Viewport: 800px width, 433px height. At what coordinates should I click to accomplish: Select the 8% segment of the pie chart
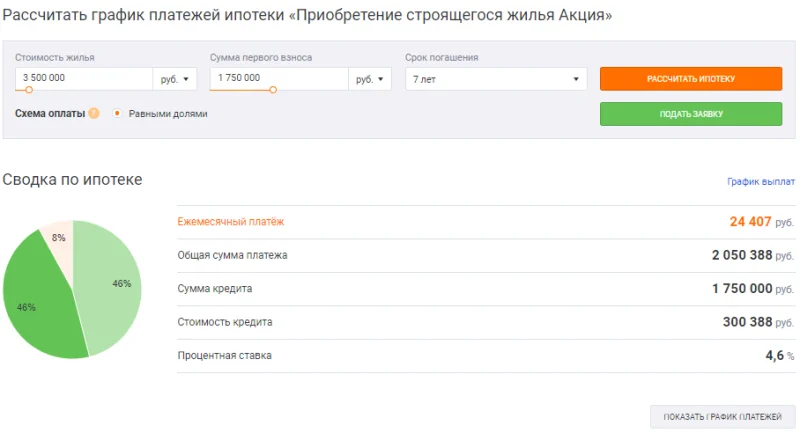pyautogui.click(x=58, y=238)
